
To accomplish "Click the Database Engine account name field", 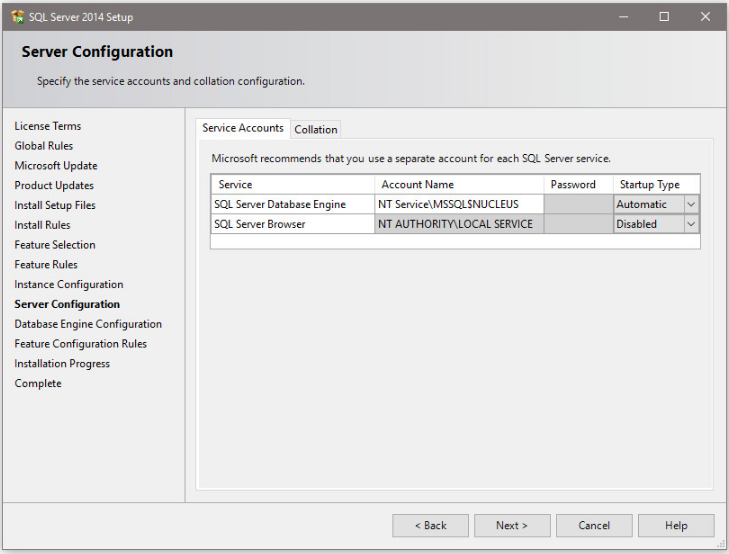I will point(459,204).
